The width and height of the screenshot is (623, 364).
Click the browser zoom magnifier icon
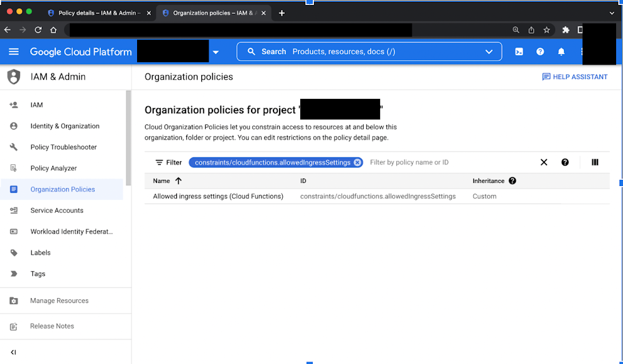[516, 30]
